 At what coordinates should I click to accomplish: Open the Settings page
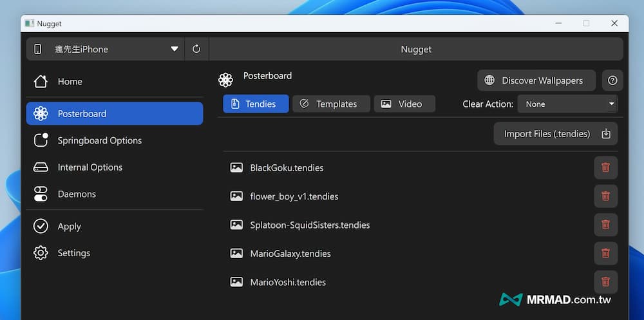[115, 253]
